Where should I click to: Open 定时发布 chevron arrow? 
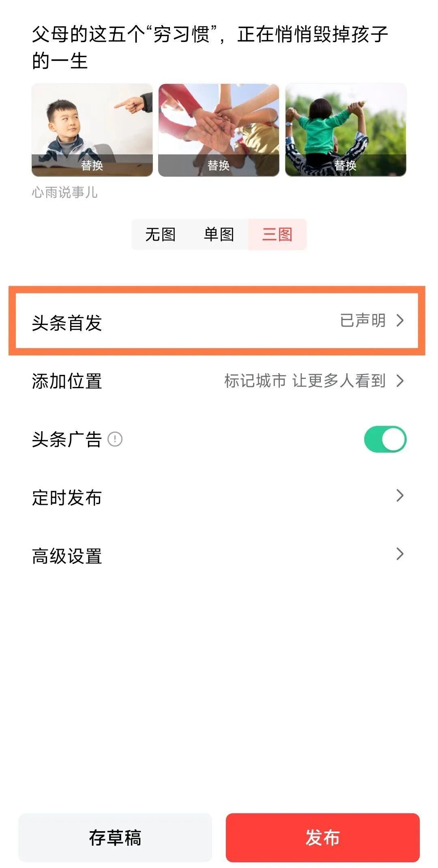400,496
